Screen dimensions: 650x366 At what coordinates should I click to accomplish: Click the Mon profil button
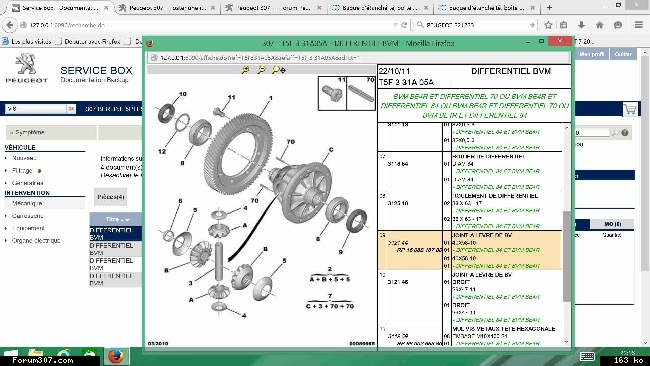pyautogui.click(x=591, y=54)
